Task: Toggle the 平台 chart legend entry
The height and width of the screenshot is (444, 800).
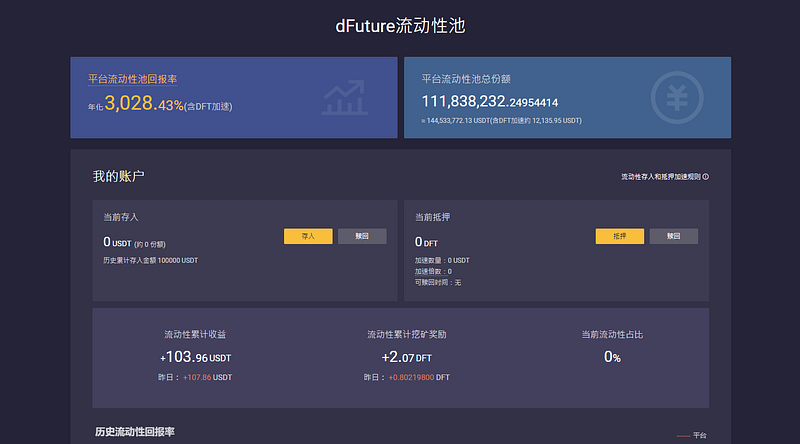Action: coord(692,435)
